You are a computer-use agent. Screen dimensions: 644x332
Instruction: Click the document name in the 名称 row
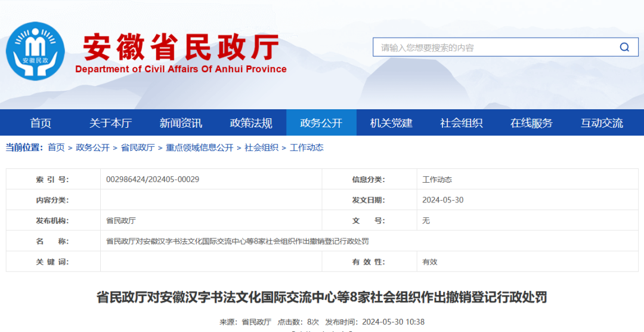pyautogui.click(x=237, y=241)
